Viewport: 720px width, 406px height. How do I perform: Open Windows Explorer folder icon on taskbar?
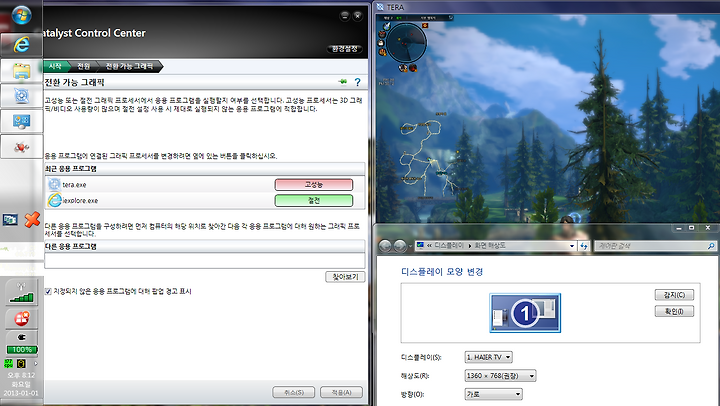[x=21, y=70]
